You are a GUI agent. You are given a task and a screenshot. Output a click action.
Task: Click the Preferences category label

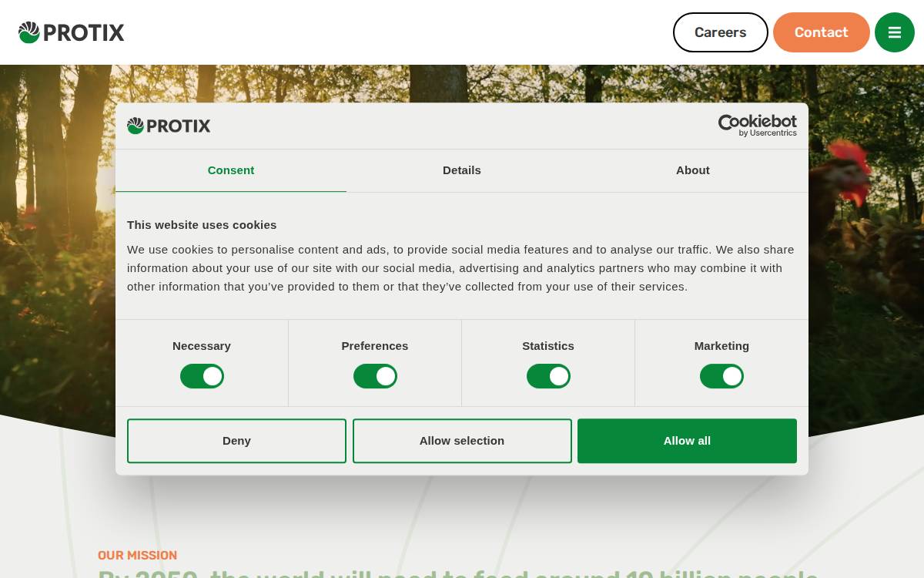[375, 346]
